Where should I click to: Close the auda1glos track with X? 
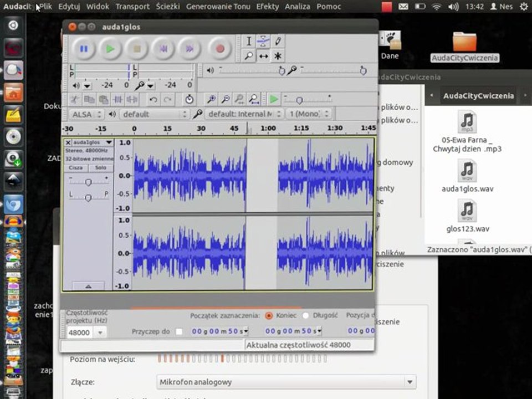pos(68,142)
